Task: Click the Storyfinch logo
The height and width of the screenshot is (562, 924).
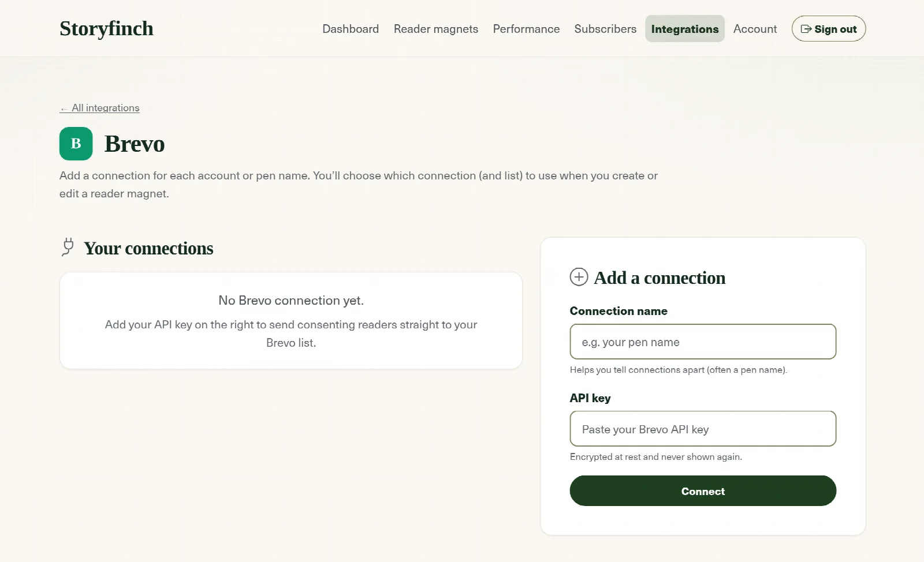Action: point(106,28)
